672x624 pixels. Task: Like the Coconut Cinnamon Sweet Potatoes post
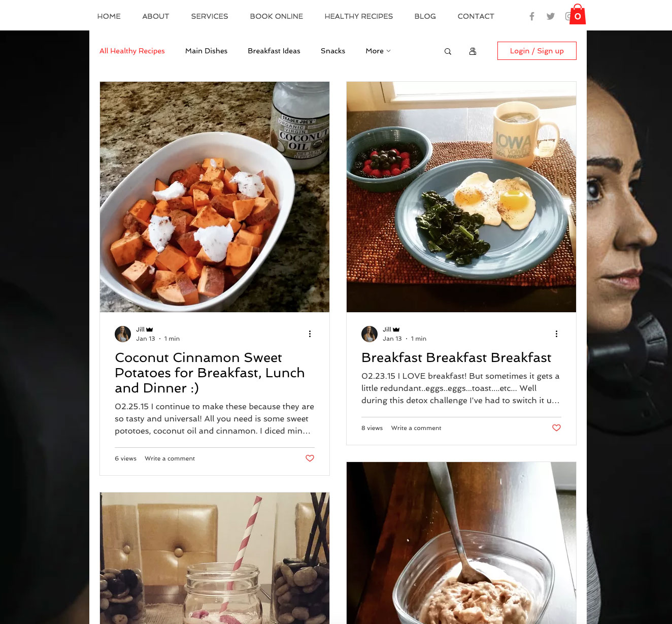coord(310,458)
